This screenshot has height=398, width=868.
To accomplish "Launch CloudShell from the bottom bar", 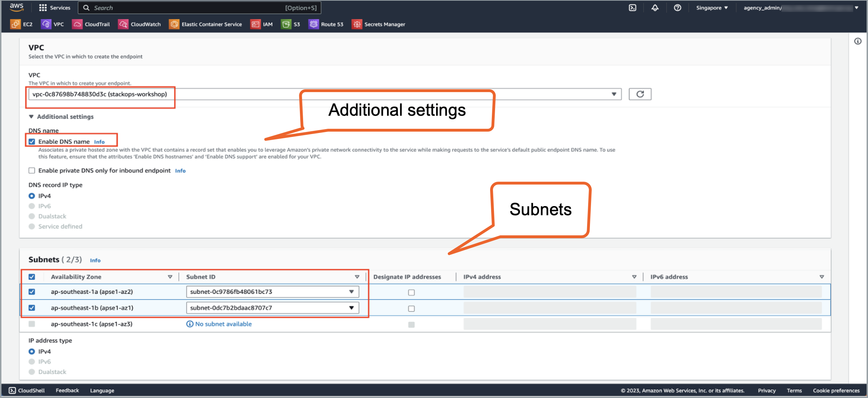I will point(26,390).
